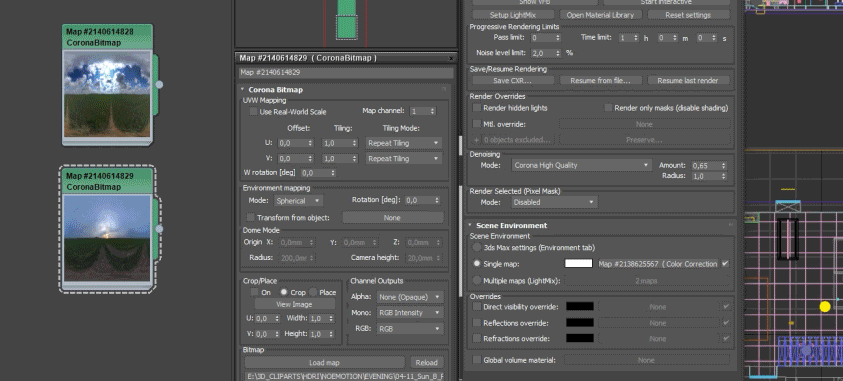Turn On the Crop/Place checkbox
The height and width of the screenshot is (381, 843).
(x=254, y=292)
